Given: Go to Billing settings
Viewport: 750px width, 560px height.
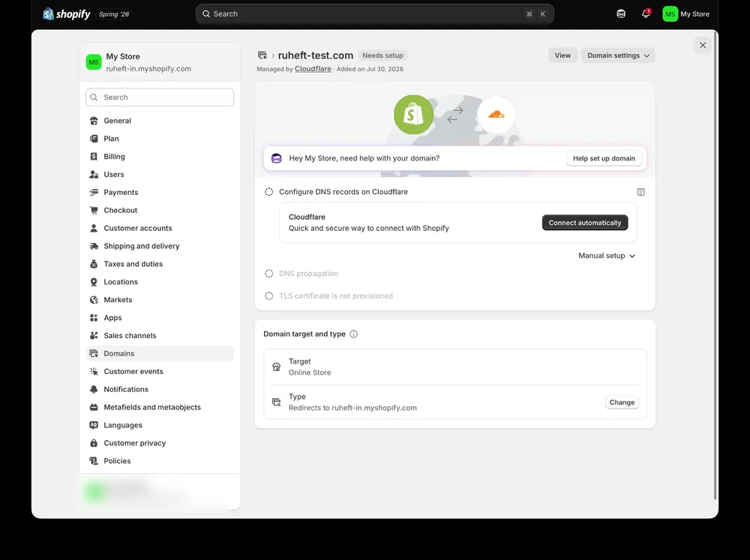Looking at the screenshot, I should (x=160, y=157).
